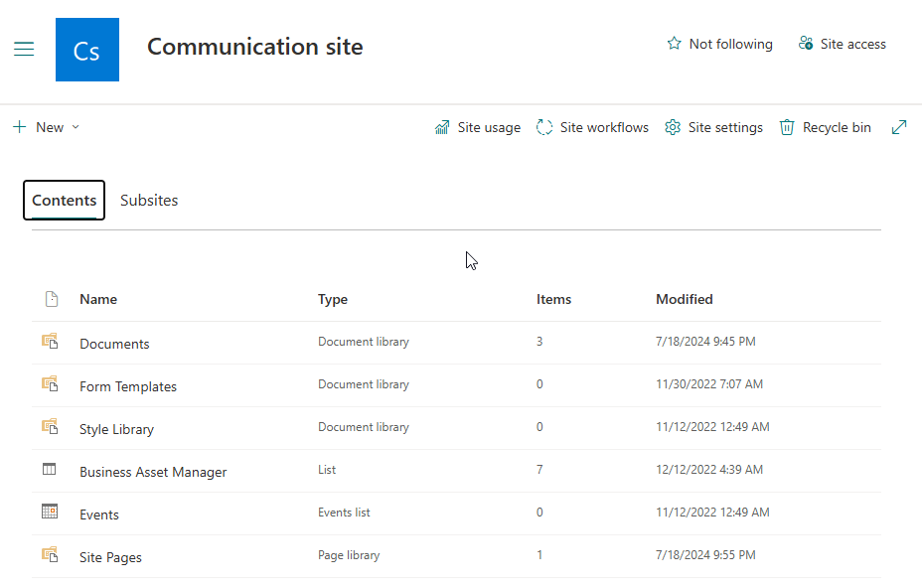This screenshot has height=588, width=922.
Task: Switch to the Subsites tab
Action: [x=149, y=201]
